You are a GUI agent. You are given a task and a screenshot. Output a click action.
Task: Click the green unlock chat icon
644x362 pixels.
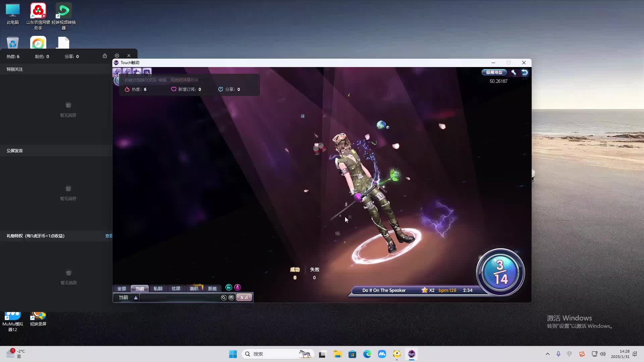tap(229, 288)
